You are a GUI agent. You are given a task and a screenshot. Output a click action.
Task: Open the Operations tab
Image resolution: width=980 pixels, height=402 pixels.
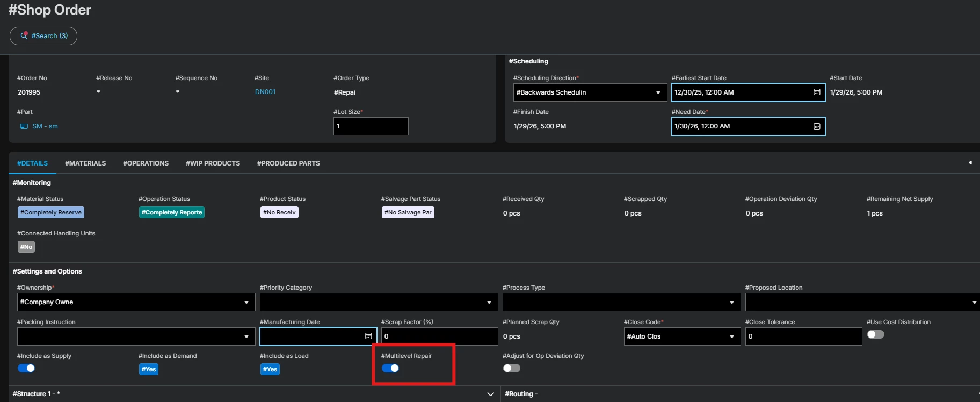coord(146,163)
